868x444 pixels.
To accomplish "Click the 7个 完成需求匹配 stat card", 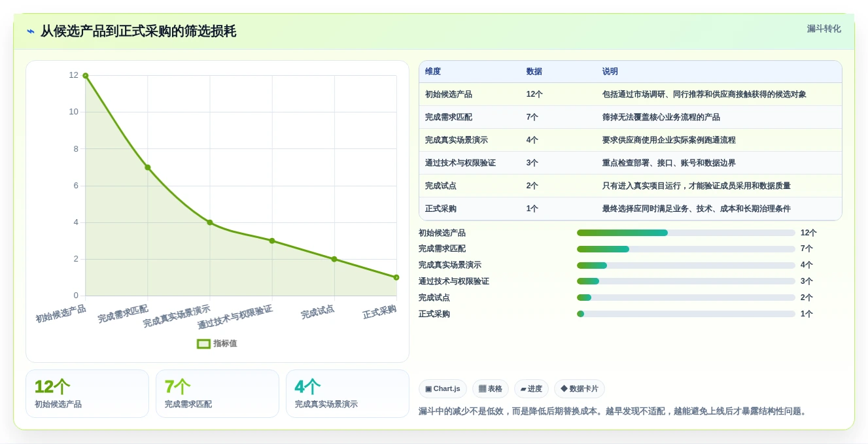I will (217, 394).
